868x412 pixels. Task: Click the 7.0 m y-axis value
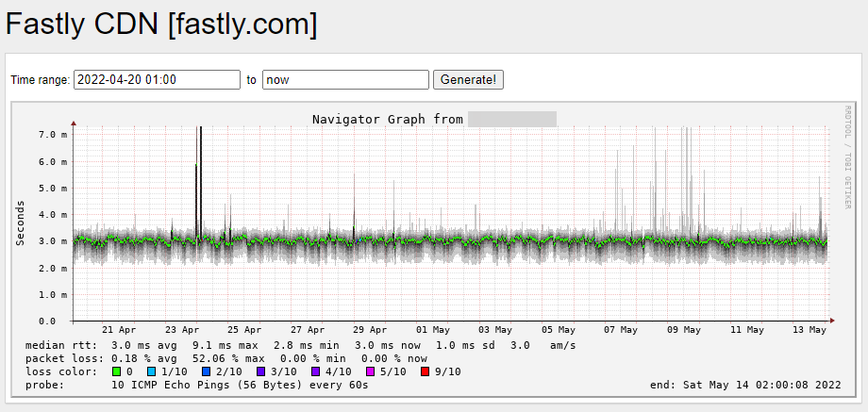[x=54, y=135]
